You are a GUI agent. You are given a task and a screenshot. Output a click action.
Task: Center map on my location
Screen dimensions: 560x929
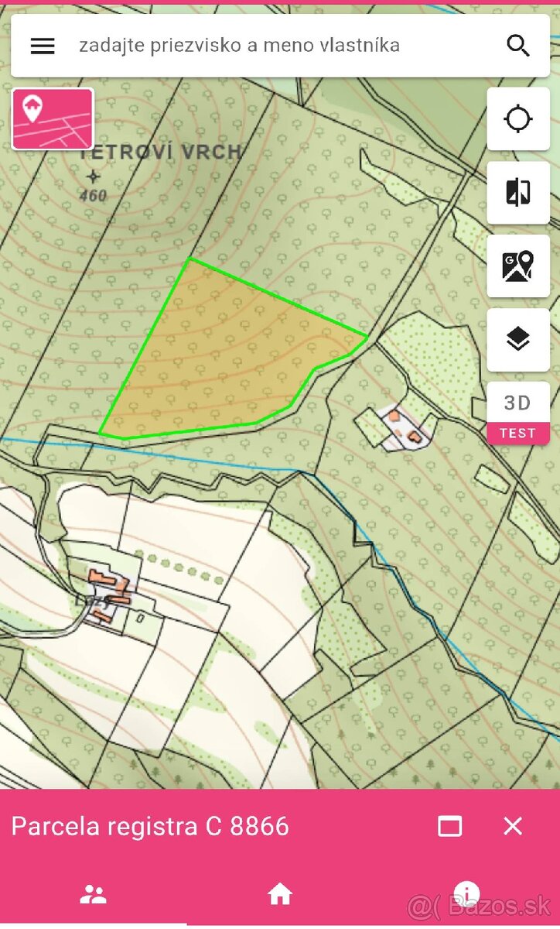[x=518, y=119]
